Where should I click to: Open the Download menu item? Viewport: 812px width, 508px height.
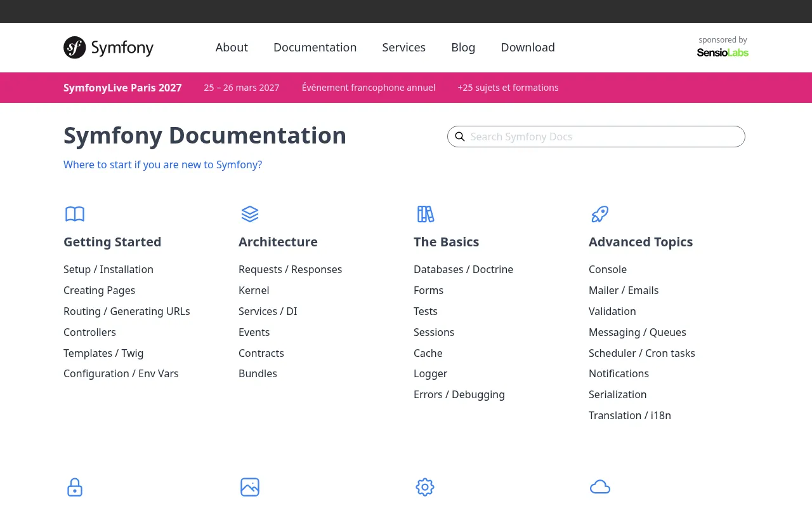point(528,48)
